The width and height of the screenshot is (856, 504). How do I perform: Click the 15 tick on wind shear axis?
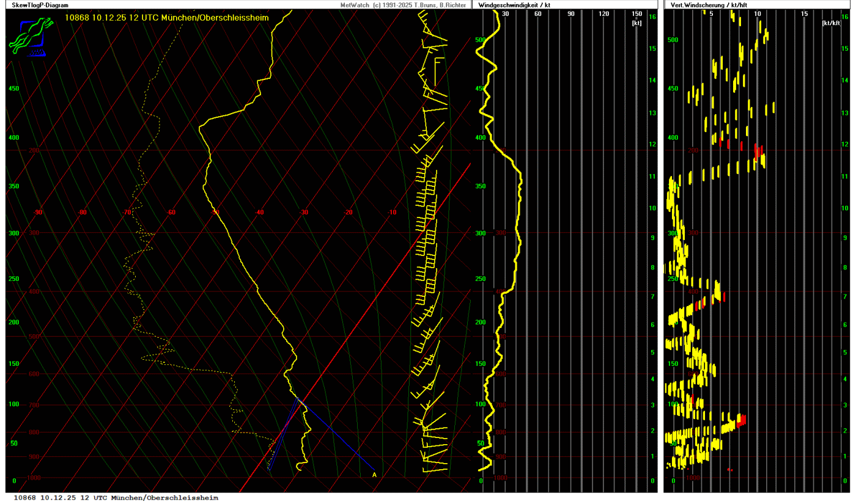804,13
